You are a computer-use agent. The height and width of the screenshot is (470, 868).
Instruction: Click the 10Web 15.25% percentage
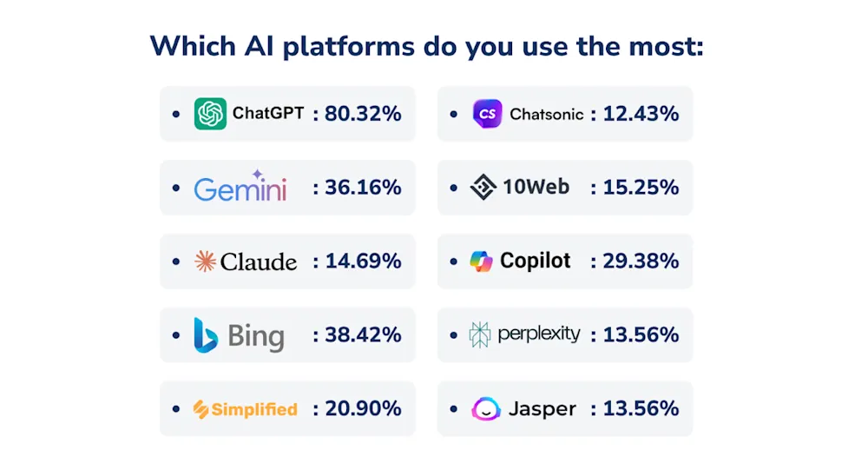click(641, 188)
